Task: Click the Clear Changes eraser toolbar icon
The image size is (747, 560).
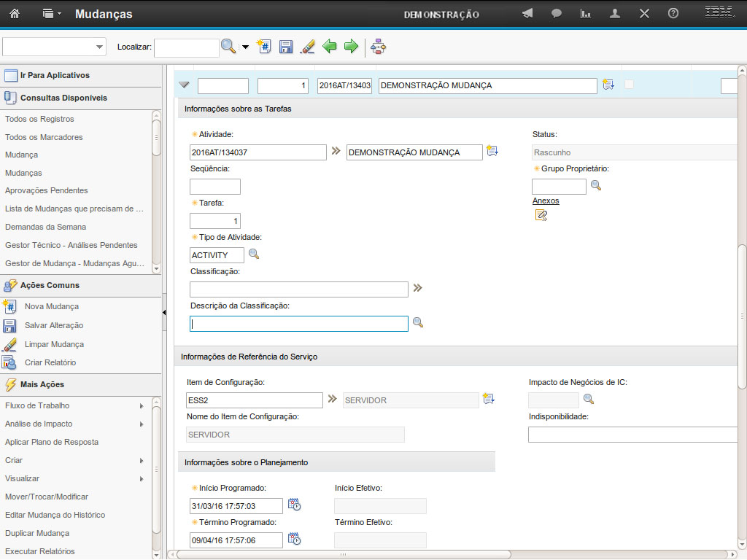Action: coord(307,47)
